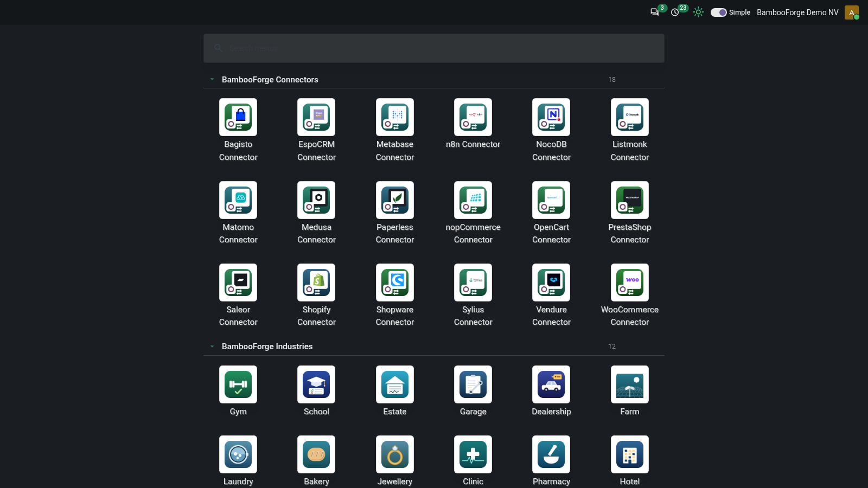Open the Farm industry app
The width and height of the screenshot is (868, 488).
[630, 384]
